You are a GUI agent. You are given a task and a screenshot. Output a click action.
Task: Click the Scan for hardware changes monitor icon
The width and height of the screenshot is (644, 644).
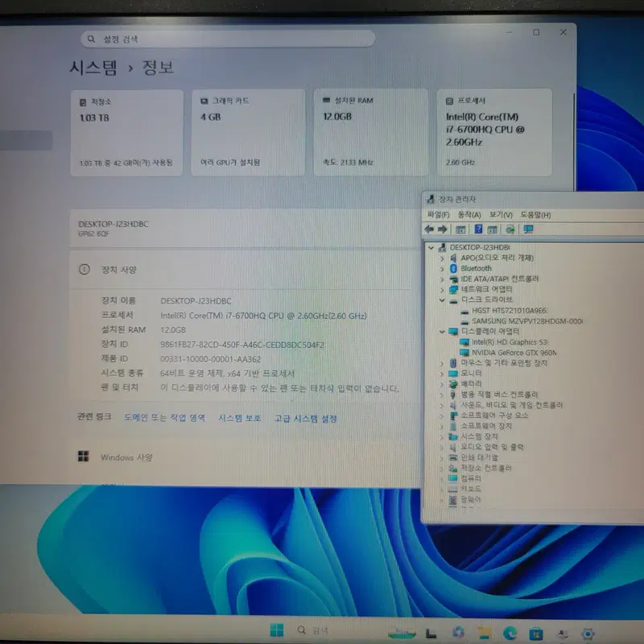coord(528,229)
